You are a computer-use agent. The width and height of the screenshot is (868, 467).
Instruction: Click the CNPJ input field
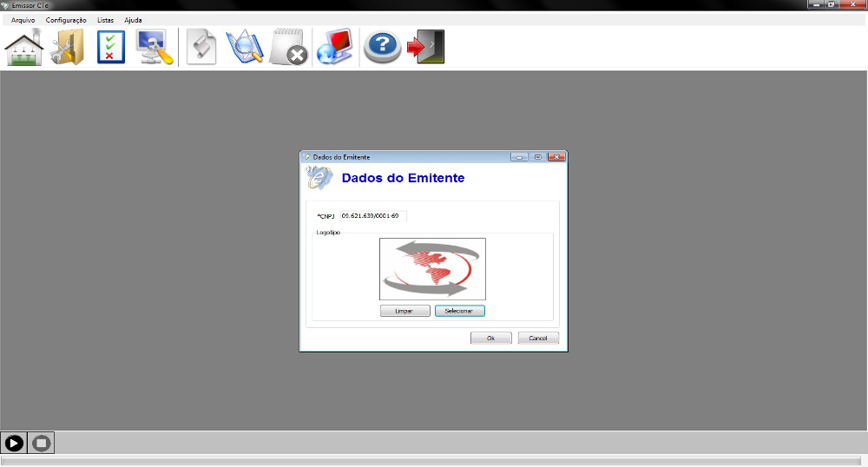point(372,215)
